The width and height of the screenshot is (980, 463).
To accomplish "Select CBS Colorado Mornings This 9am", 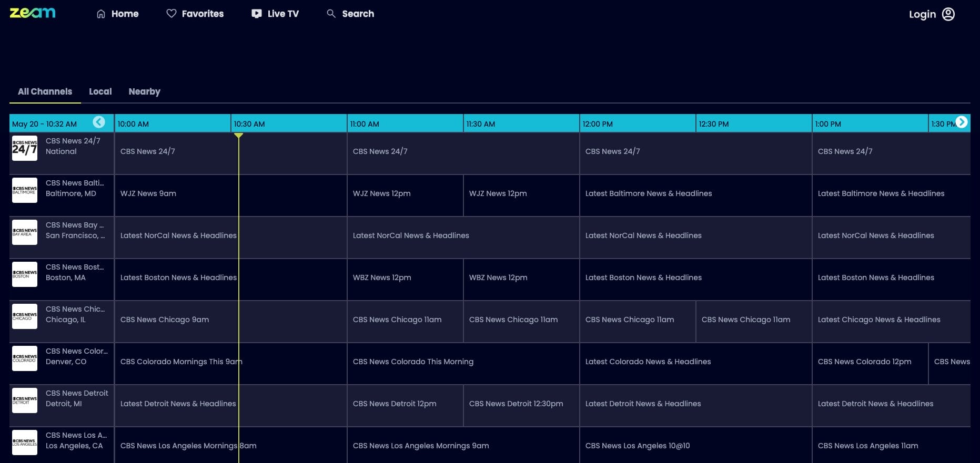I will click(x=231, y=364).
